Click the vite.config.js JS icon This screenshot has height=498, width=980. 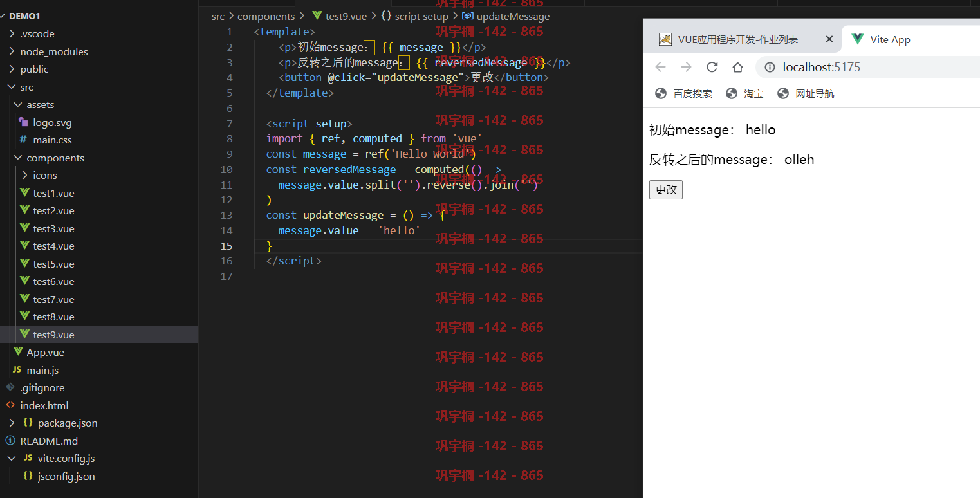tap(28, 458)
